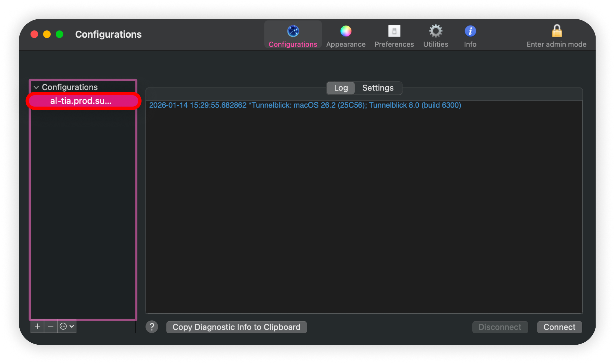
Task: Switch to the Log tab
Action: point(341,88)
